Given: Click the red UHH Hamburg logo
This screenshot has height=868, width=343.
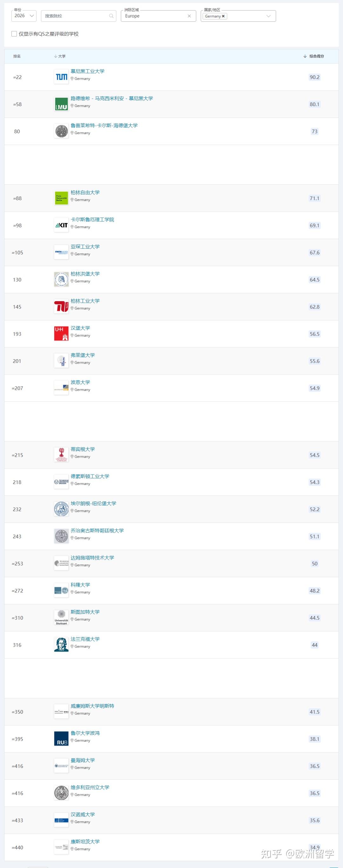Looking at the screenshot, I should tap(61, 333).
